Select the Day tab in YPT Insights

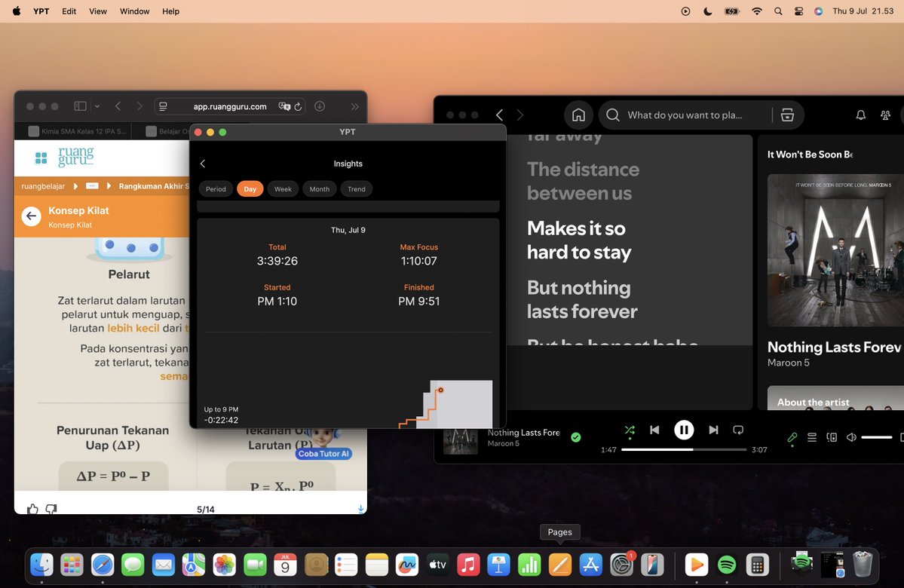coord(250,189)
